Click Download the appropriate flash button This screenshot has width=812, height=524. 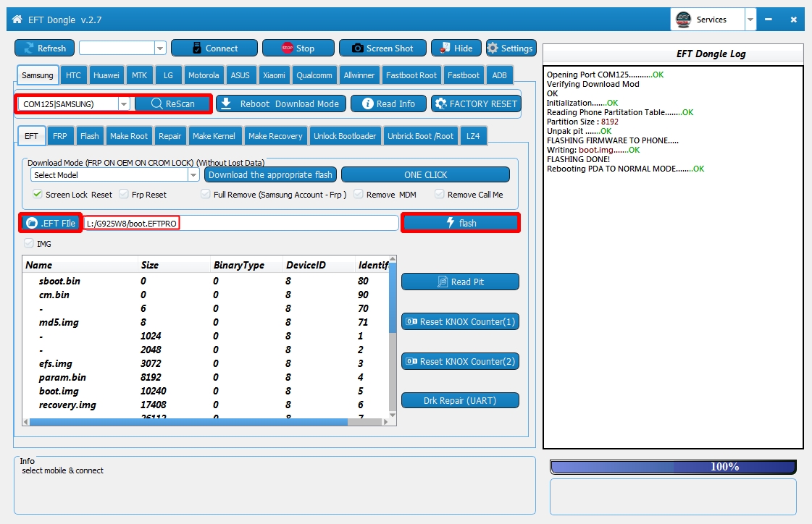point(270,175)
